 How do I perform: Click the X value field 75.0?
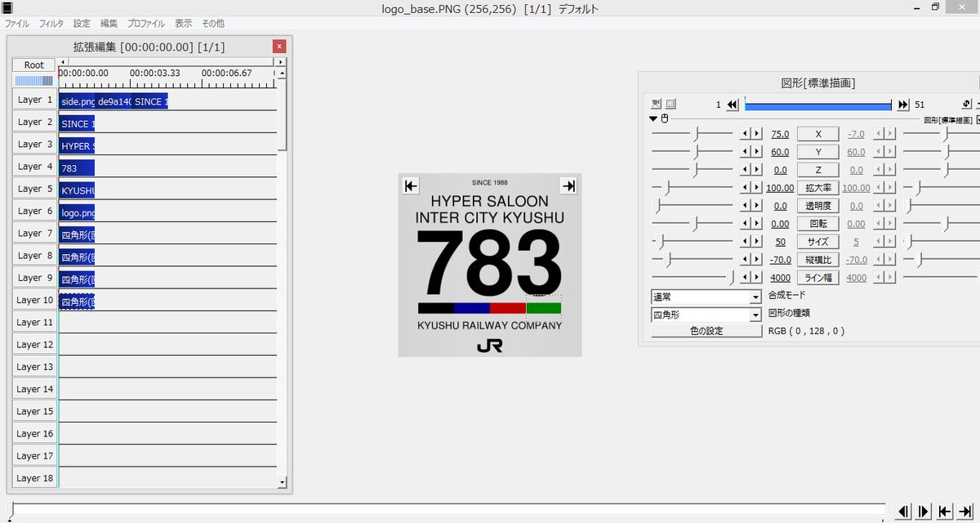tap(780, 134)
